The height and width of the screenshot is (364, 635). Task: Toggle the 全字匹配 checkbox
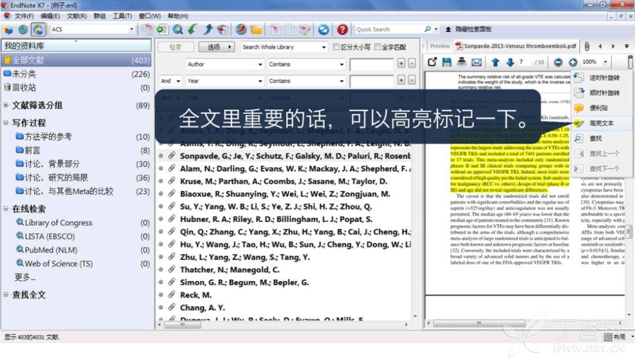(377, 47)
